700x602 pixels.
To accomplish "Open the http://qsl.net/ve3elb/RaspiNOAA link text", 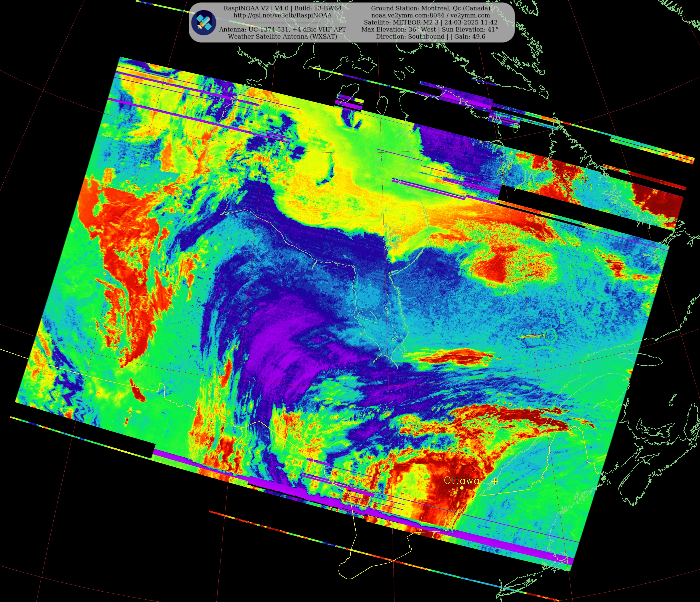I will pyautogui.click(x=282, y=15).
